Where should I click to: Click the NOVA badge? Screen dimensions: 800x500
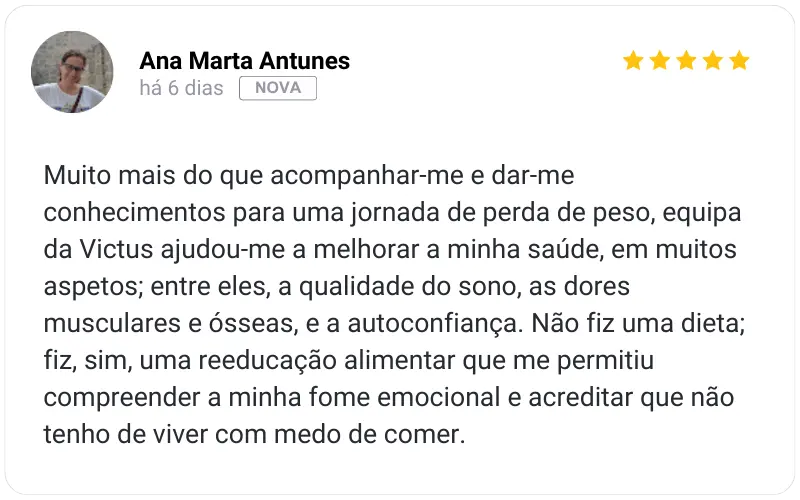point(278,88)
